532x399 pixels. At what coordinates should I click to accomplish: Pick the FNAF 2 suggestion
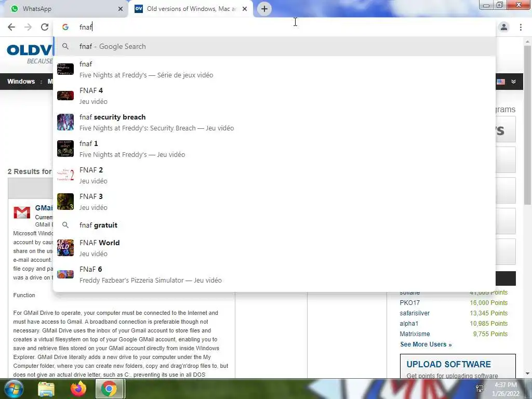274,176
